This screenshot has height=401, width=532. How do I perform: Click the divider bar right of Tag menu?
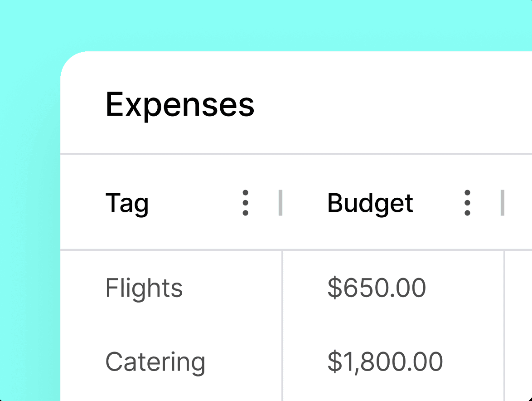coord(281,203)
